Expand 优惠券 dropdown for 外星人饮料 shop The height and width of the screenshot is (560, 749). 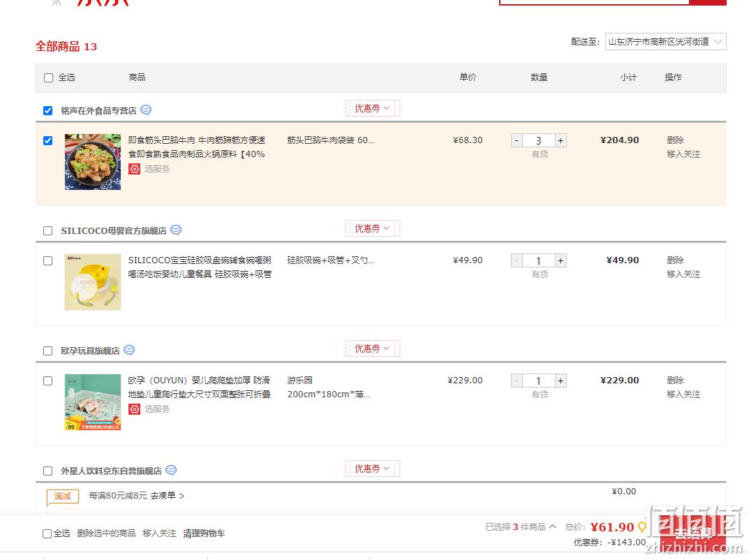(372, 469)
